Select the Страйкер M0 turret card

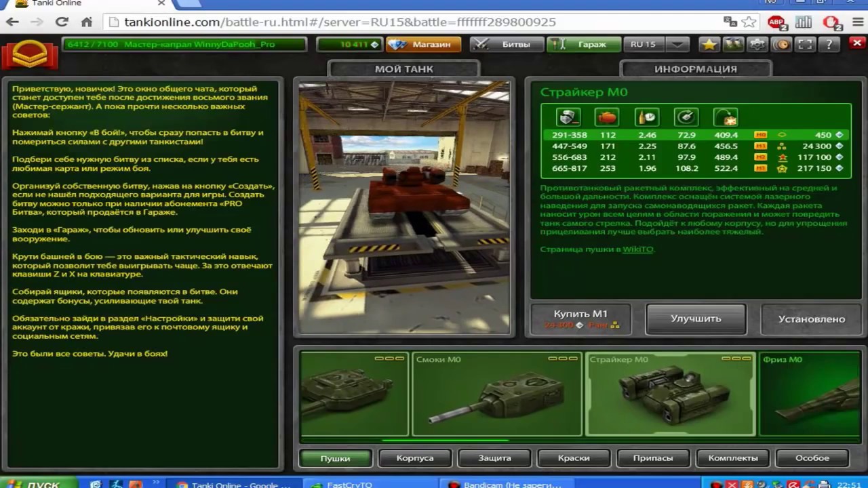point(670,394)
